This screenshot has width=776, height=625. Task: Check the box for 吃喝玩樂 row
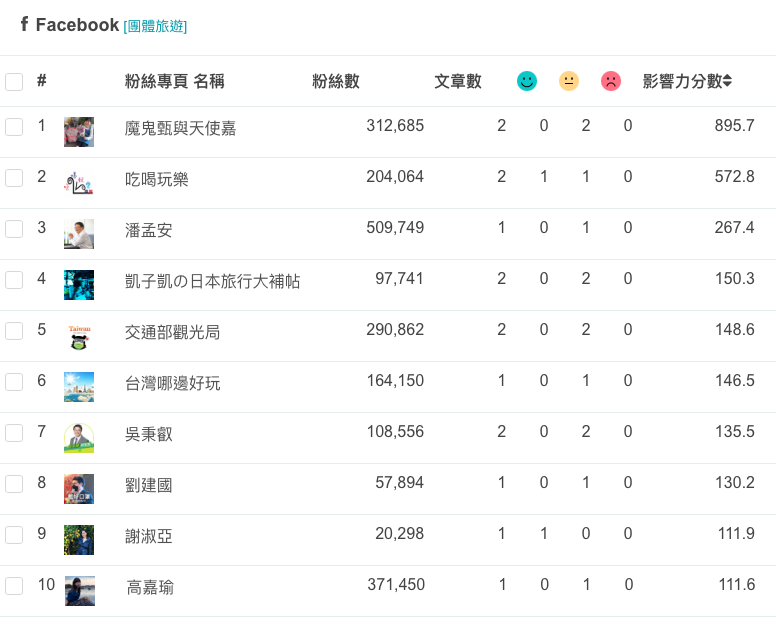[14, 178]
